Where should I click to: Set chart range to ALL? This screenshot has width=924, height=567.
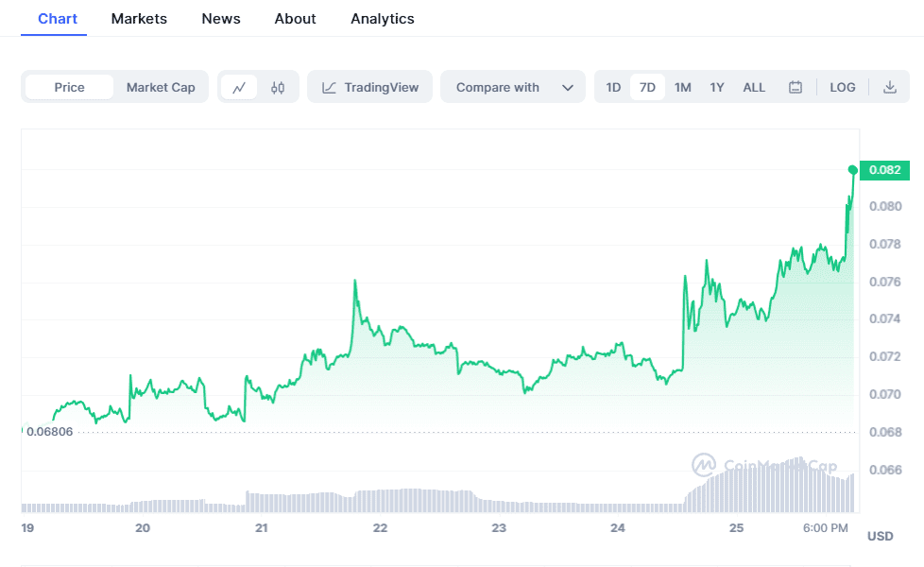coord(754,87)
